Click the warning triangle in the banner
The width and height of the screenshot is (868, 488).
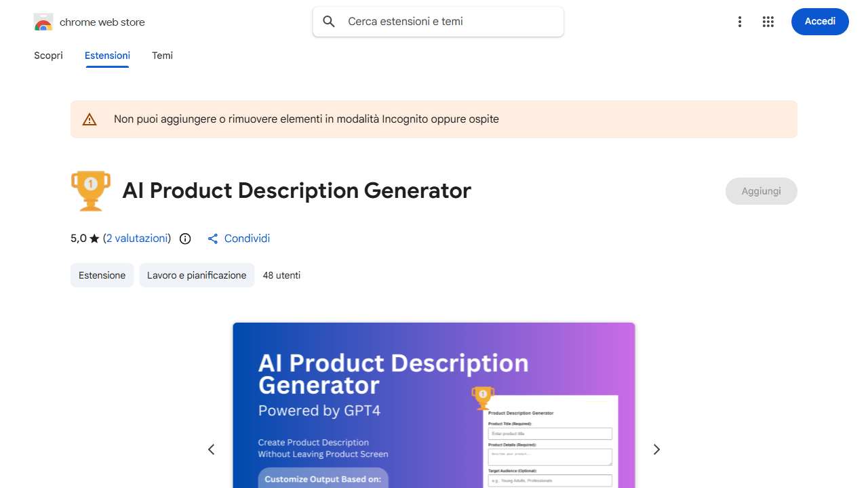[89, 119]
